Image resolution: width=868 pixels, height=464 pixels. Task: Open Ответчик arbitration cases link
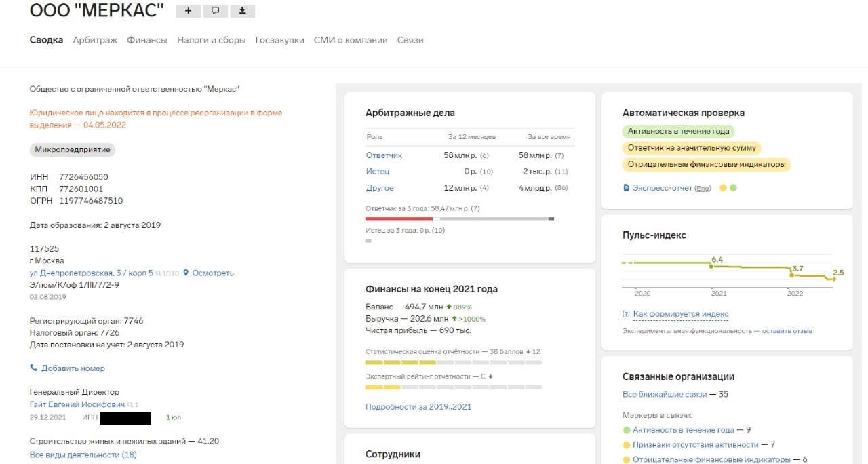[384, 155]
